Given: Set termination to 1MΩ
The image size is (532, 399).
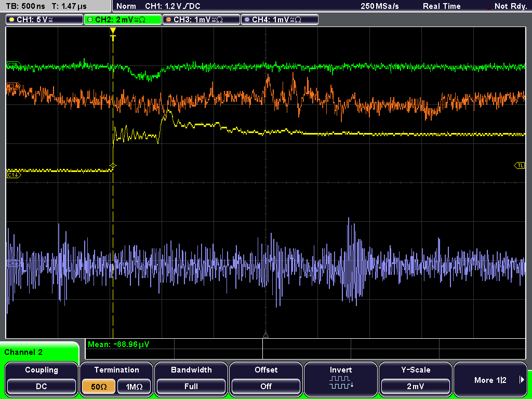Looking at the screenshot, I should coord(134,387).
